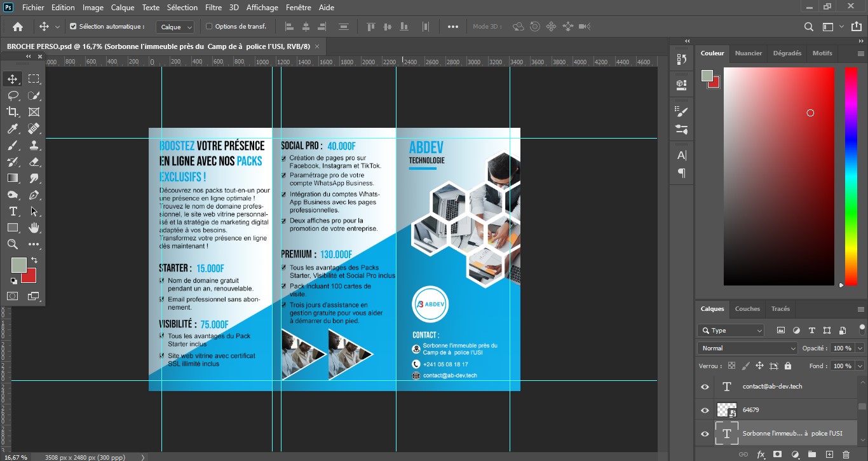
Task: Choose the Horizontal Type tool
Action: coord(12,211)
